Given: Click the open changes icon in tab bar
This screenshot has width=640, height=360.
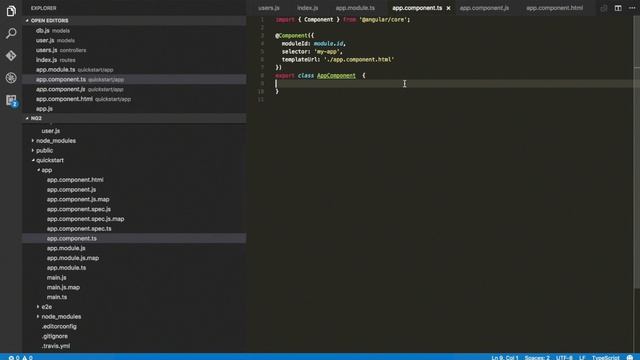Looking at the screenshot, I should coord(604,8).
